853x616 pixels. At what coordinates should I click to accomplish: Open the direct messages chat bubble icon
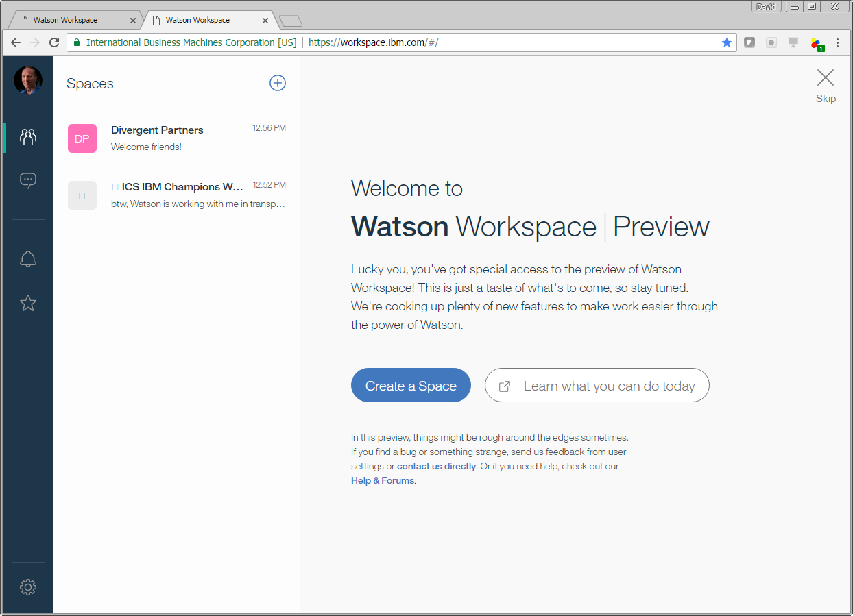(x=27, y=180)
